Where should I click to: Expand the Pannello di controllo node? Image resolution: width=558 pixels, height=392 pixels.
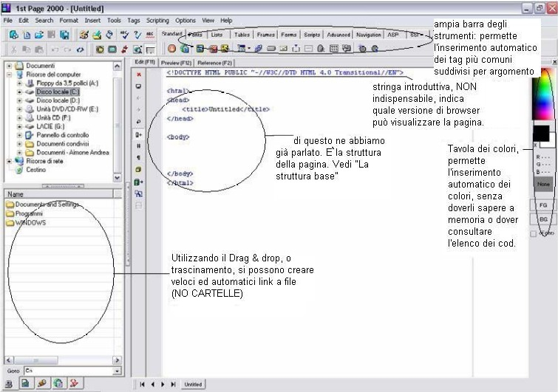19,135
